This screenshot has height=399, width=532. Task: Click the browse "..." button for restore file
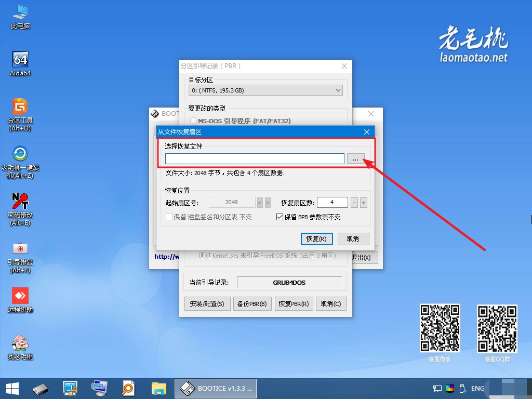[x=355, y=159]
